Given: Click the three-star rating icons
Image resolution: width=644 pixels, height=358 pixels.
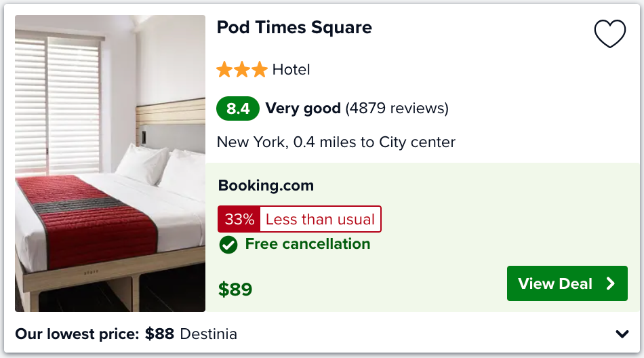Looking at the screenshot, I should 242,69.
